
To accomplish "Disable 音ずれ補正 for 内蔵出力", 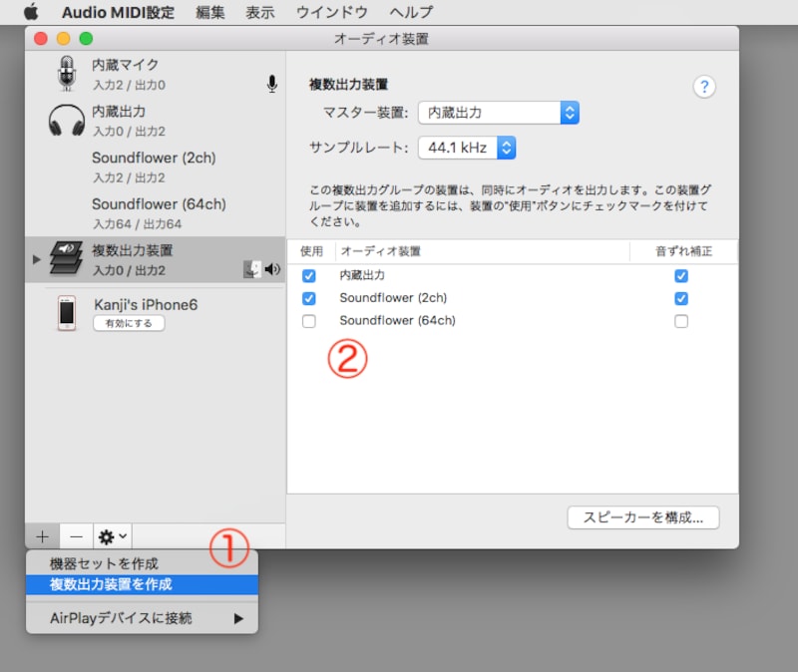I will click(x=681, y=275).
